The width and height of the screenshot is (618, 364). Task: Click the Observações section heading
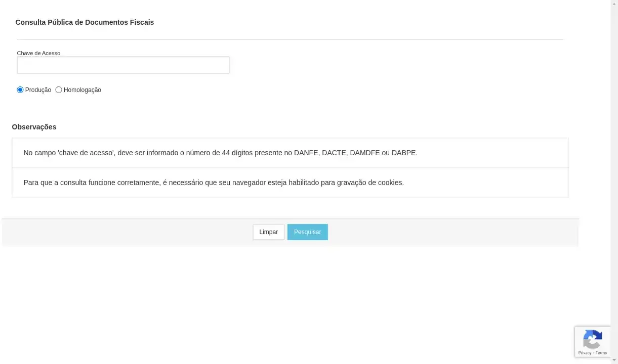[x=34, y=127]
